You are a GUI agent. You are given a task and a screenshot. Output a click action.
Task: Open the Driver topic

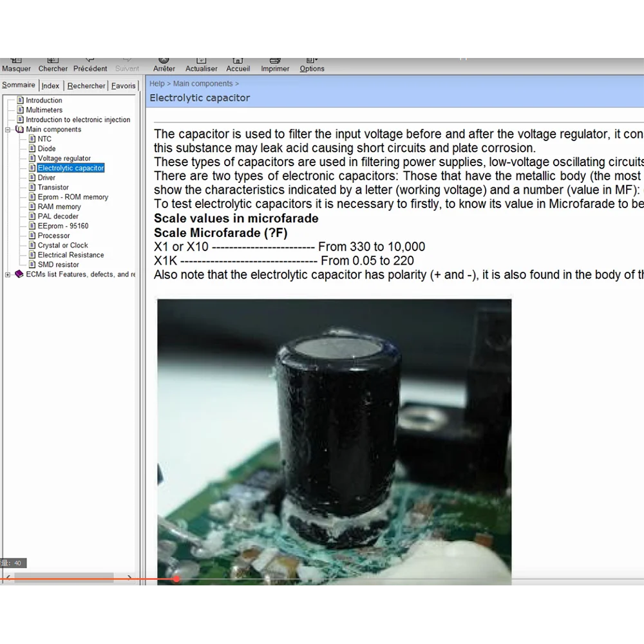(x=46, y=178)
